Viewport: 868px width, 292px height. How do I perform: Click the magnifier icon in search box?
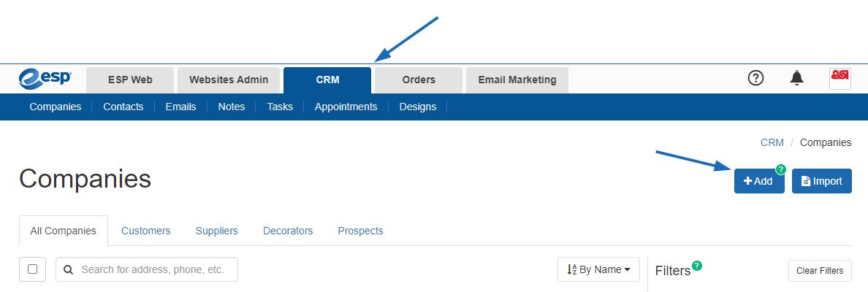click(69, 270)
